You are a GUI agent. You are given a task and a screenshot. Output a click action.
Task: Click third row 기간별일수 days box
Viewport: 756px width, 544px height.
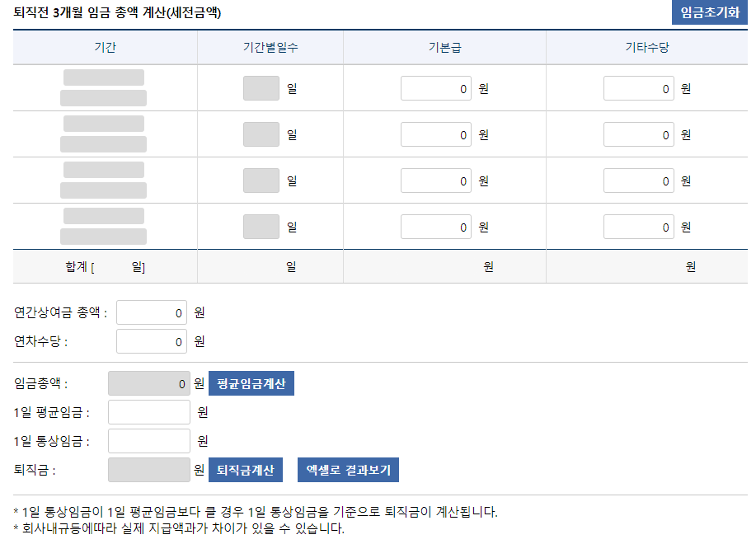[261, 181]
